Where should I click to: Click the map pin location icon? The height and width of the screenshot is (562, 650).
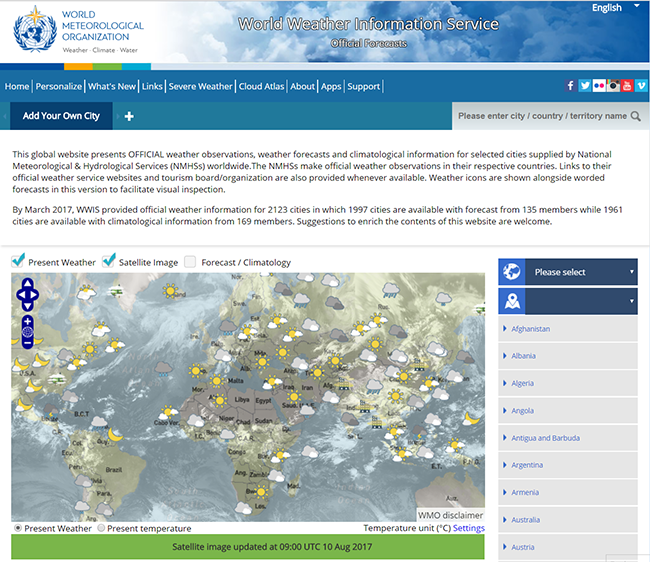tap(512, 301)
